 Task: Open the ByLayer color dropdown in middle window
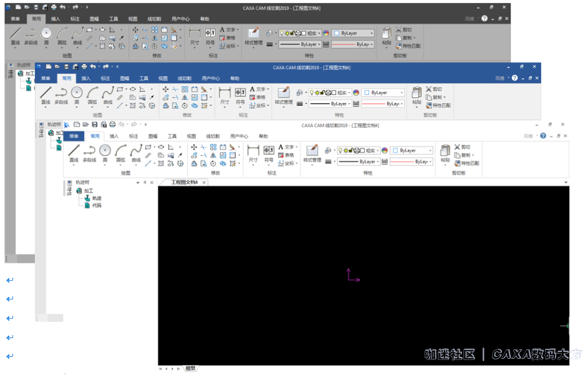click(x=383, y=93)
